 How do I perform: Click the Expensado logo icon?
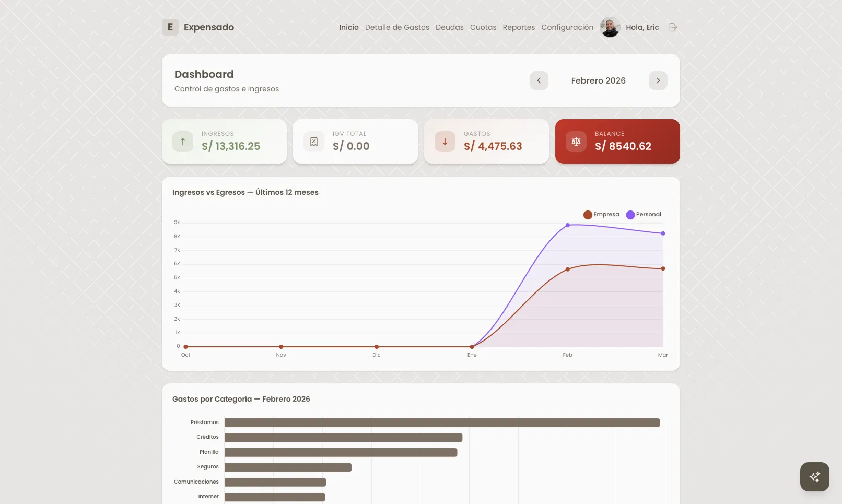170,27
